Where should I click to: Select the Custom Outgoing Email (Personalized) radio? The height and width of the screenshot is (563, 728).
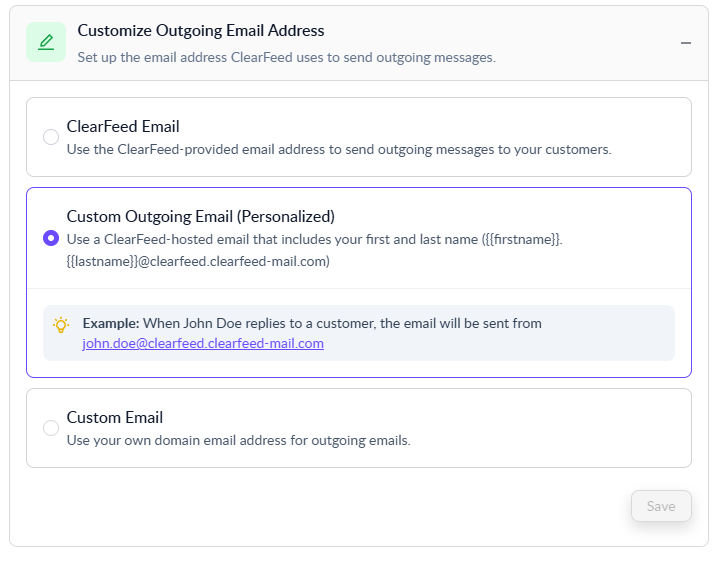click(x=51, y=238)
